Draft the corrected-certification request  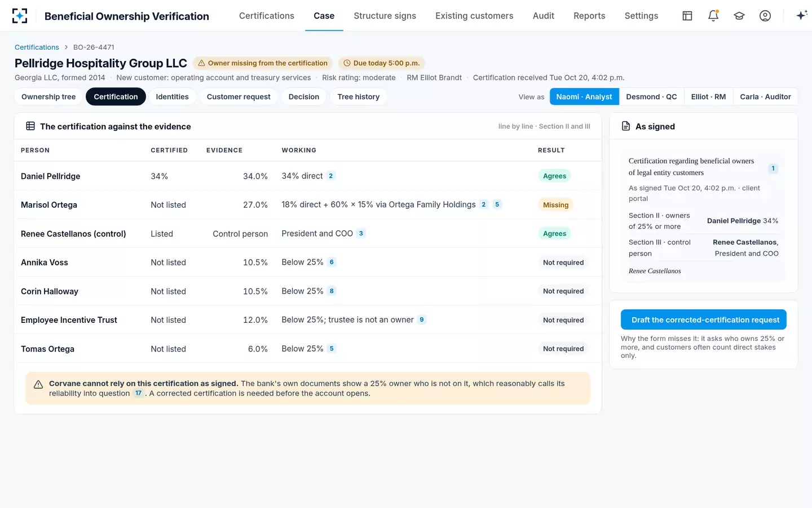(x=704, y=319)
